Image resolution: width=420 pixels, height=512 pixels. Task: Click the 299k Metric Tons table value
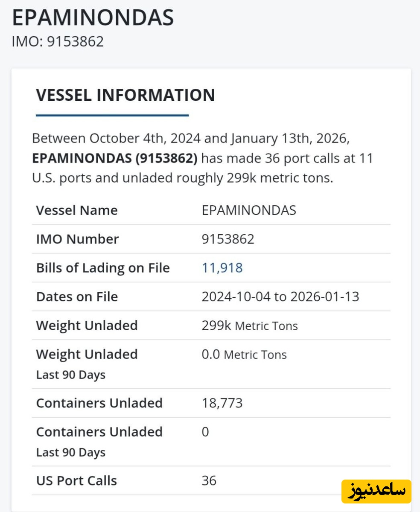point(250,326)
